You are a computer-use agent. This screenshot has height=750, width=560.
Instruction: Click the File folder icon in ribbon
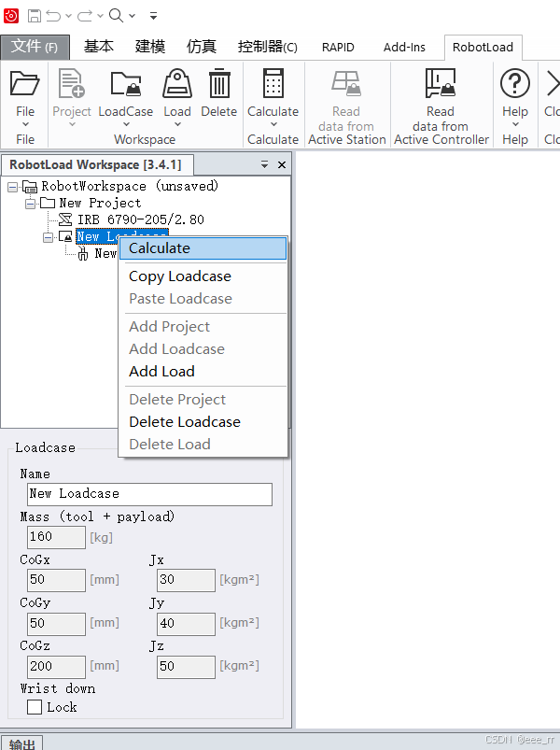pyautogui.click(x=25, y=83)
